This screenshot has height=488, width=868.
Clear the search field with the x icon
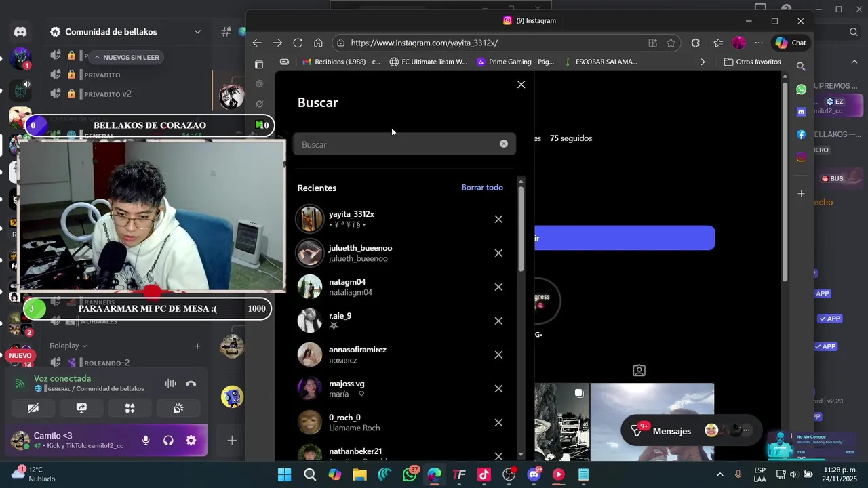504,144
